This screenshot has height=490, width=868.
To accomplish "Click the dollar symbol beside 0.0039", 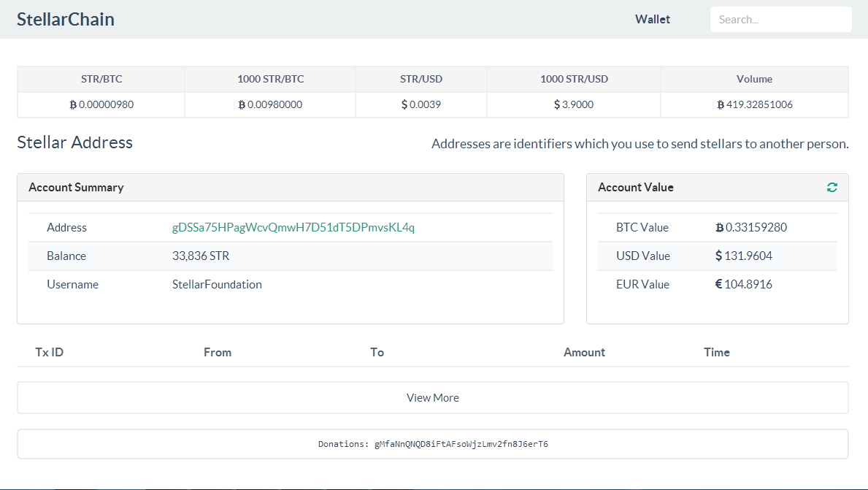I will pos(404,105).
